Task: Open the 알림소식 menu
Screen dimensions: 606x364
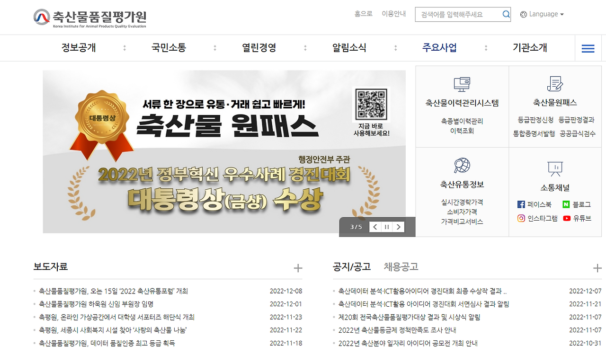Action: tap(349, 48)
